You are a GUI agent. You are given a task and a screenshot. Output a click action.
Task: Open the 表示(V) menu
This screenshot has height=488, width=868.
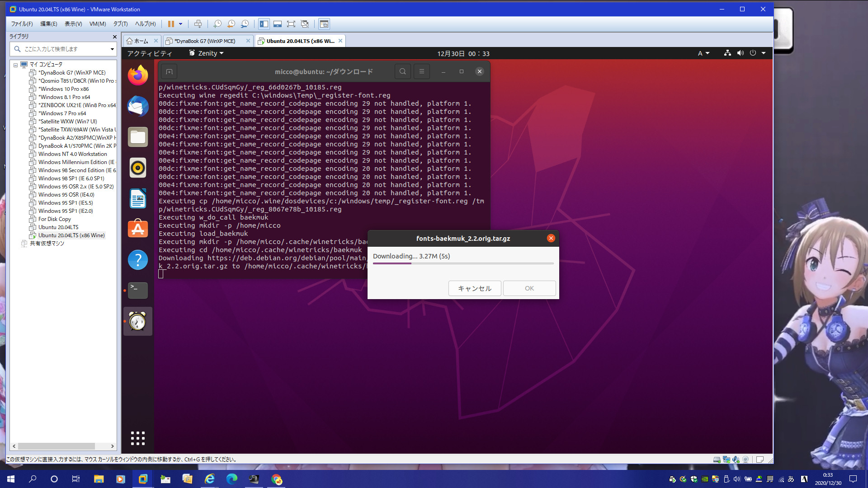[73, 24]
